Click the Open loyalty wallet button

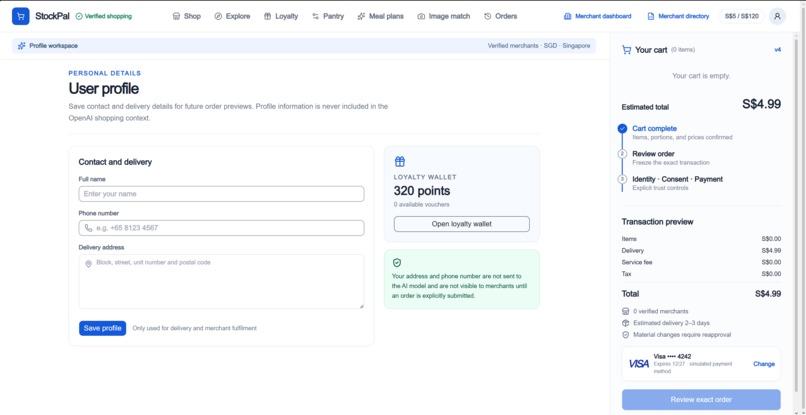462,224
